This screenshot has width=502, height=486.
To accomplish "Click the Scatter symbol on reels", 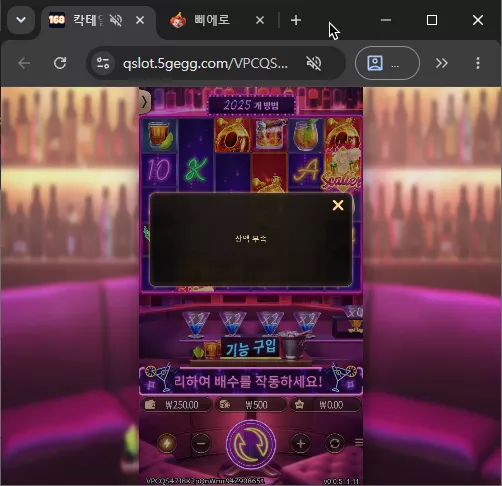I will point(342,170).
